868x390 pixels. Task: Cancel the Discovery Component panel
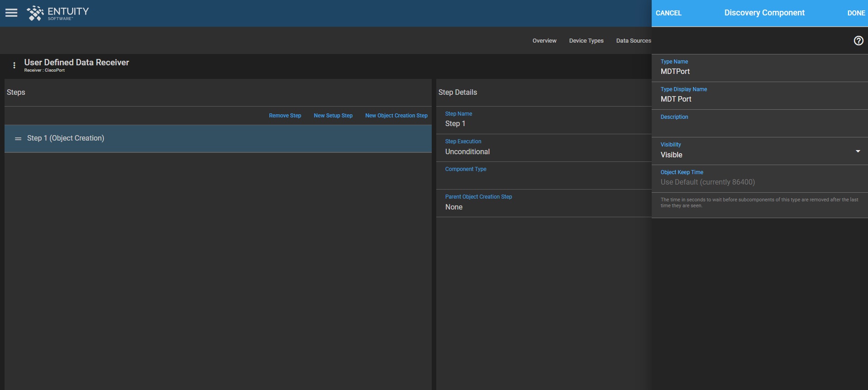(x=668, y=13)
